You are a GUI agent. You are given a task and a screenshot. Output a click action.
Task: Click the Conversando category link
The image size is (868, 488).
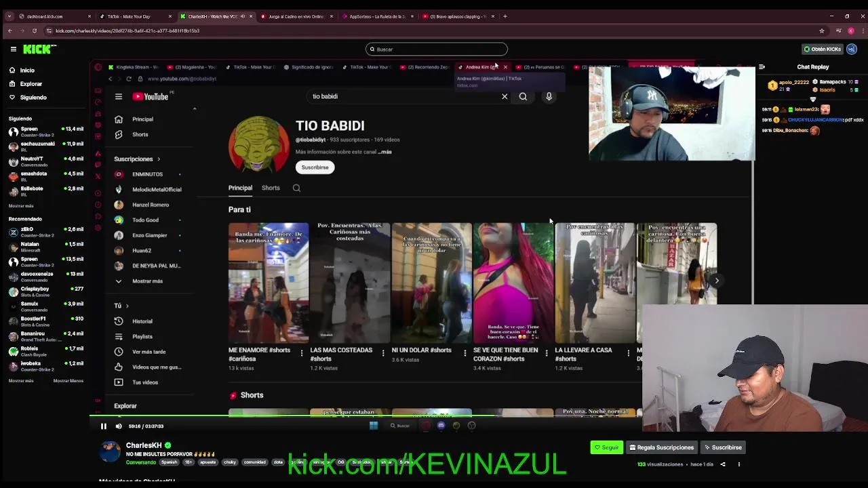tap(141, 462)
